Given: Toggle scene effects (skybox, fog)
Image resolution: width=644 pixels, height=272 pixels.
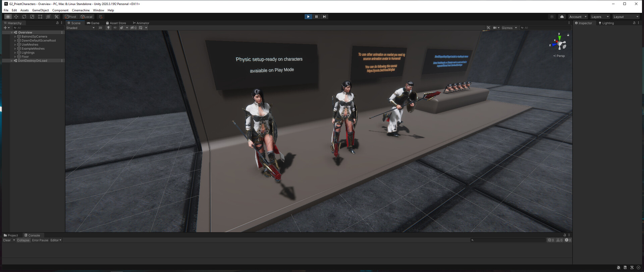Looking at the screenshot, I should pyautogui.click(x=121, y=28).
